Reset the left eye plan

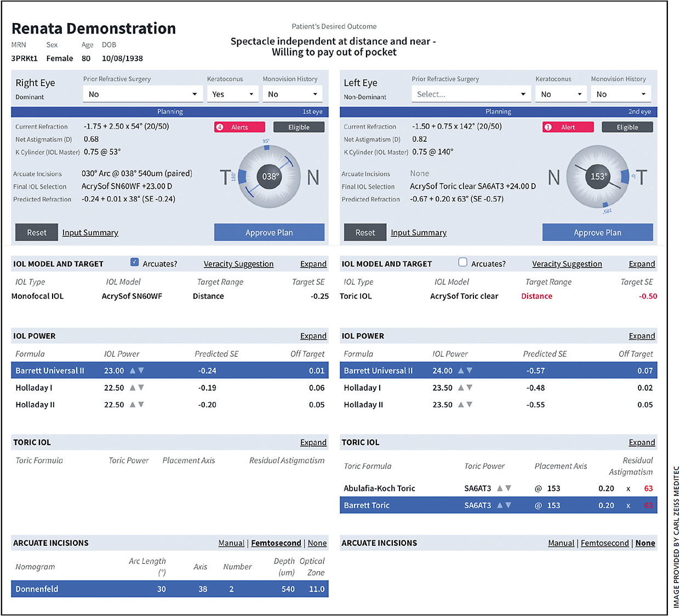click(x=365, y=232)
